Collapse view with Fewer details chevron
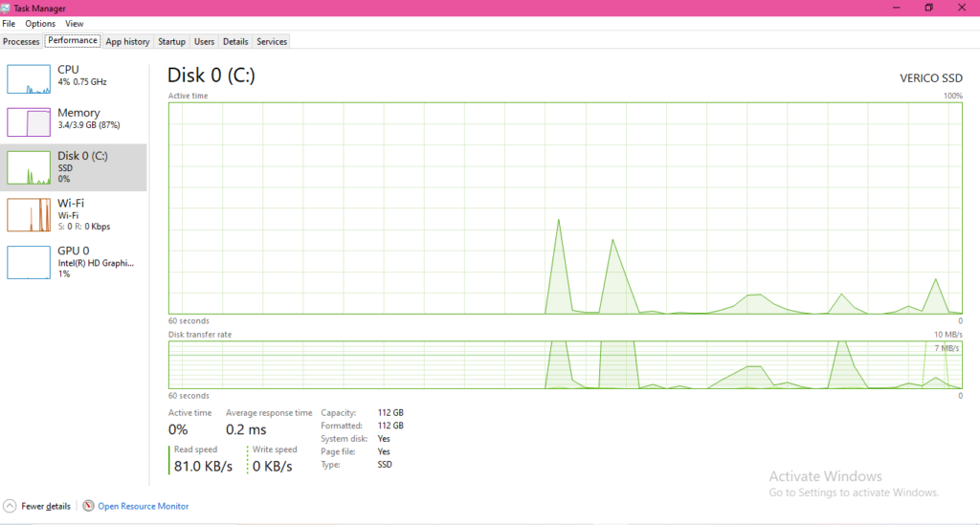 [x=10, y=506]
